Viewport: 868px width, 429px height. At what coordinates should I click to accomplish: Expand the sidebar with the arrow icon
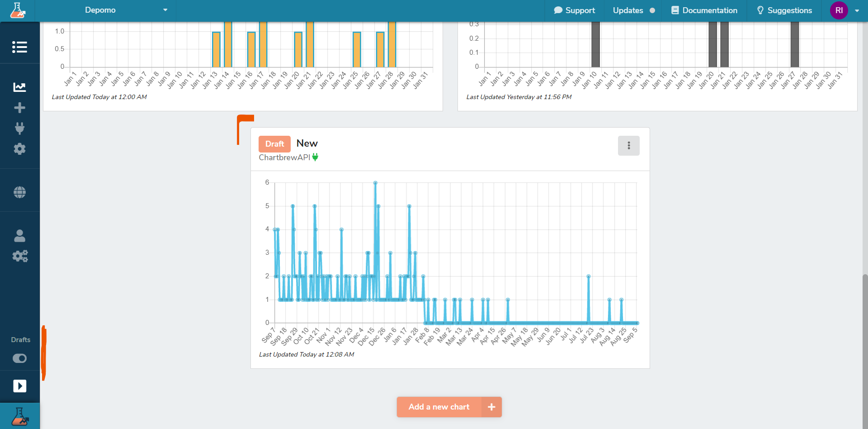19,386
